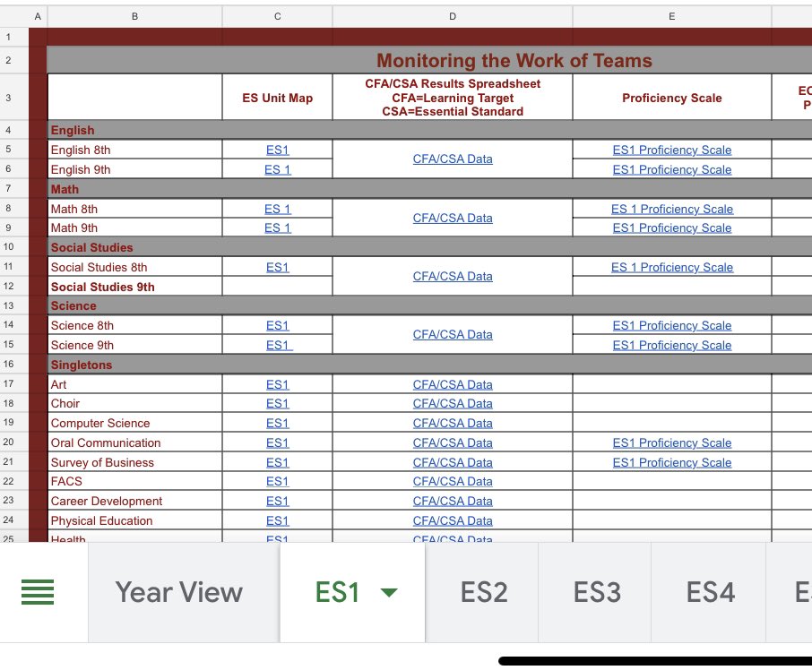812x670 pixels.
Task: Open CFA/CSA Data link for Career Development
Action: [x=453, y=502]
